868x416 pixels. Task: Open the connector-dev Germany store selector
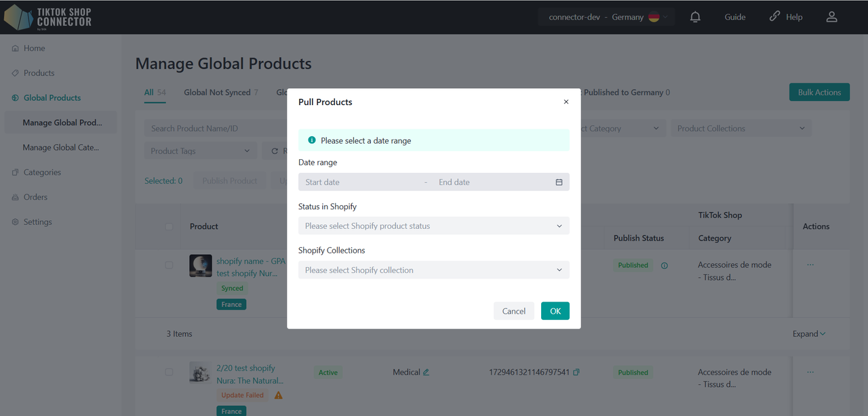pyautogui.click(x=607, y=17)
